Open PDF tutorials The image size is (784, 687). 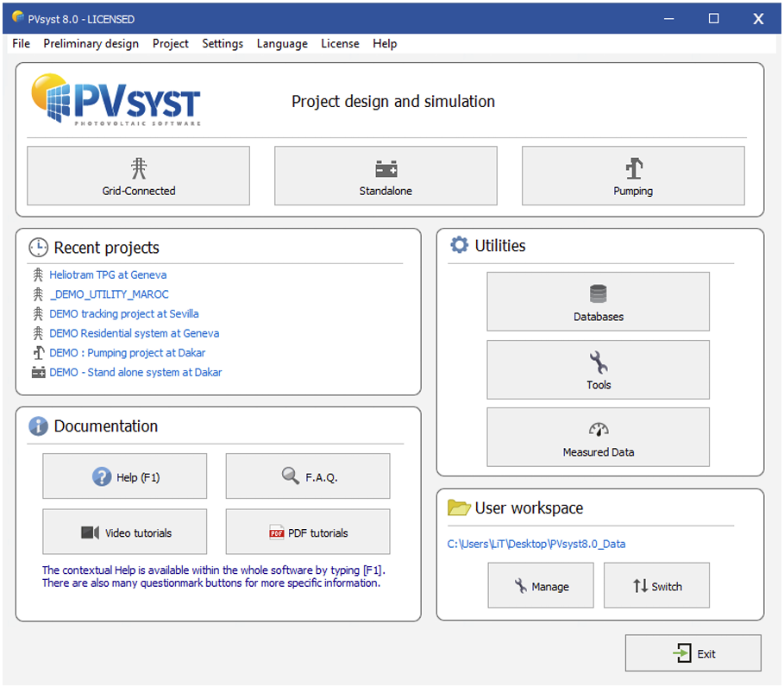coord(307,532)
